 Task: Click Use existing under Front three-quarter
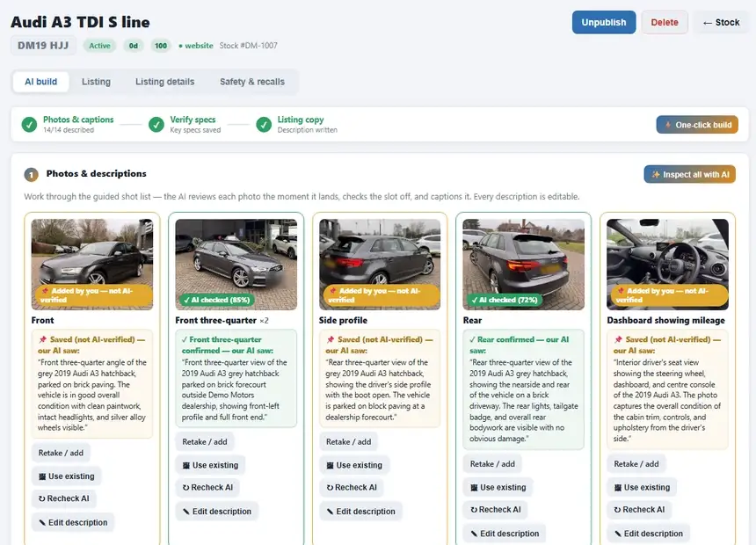(210, 465)
